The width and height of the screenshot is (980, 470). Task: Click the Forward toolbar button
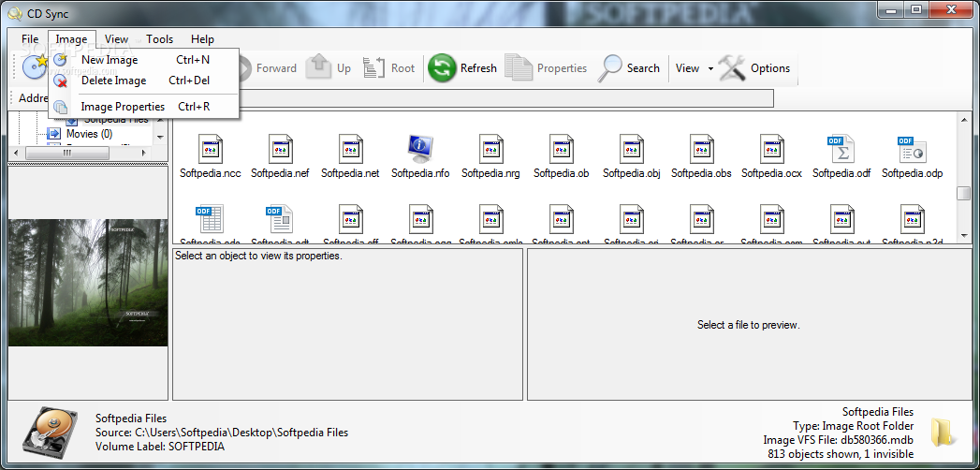point(268,68)
